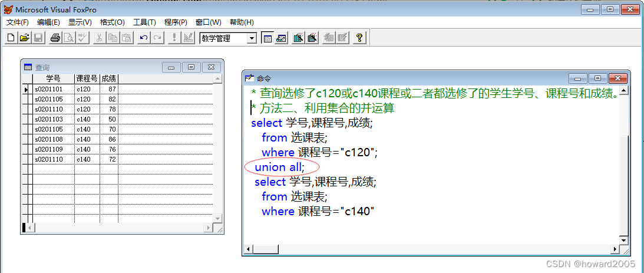Open the 文件(F) menu
This screenshot has height=273, width=644.
tap(17, 22)
